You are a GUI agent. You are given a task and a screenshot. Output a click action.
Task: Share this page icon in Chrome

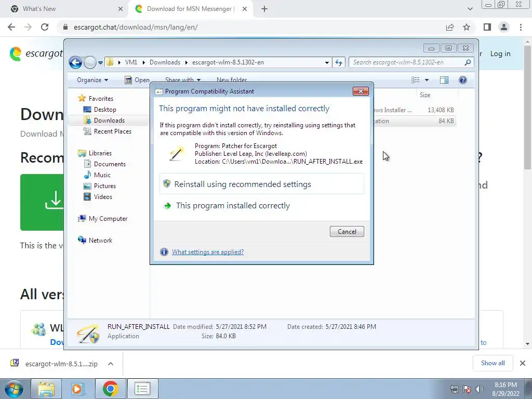coord(450,27)
